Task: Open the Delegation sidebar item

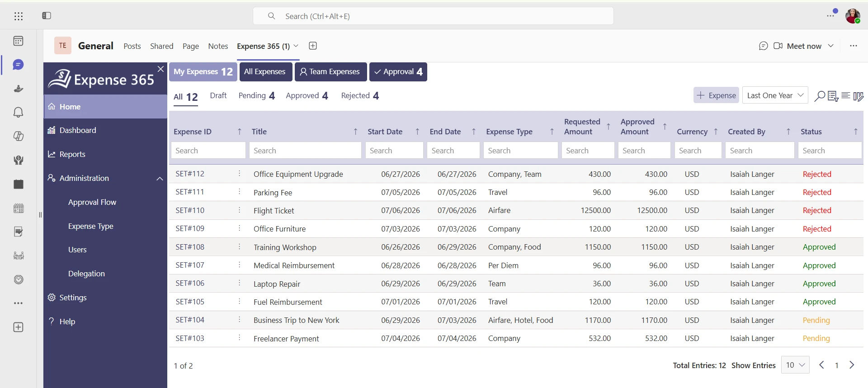Action: pos(86,274)
